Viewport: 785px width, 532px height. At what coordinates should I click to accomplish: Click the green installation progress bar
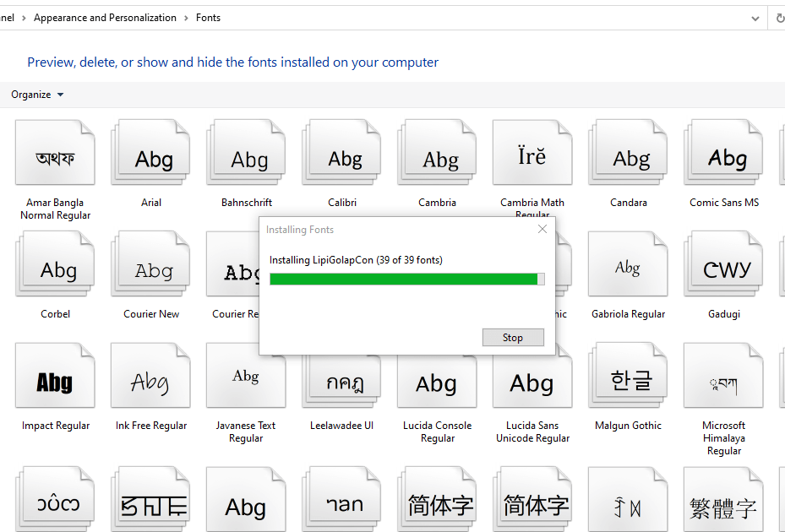[x=404, y=279]
